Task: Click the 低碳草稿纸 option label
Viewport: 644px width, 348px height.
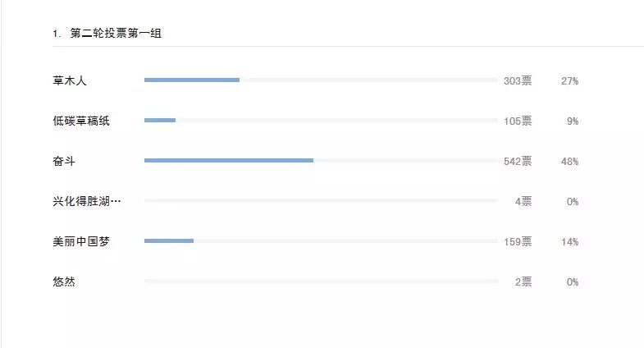Action: click(x=81, y=121)
